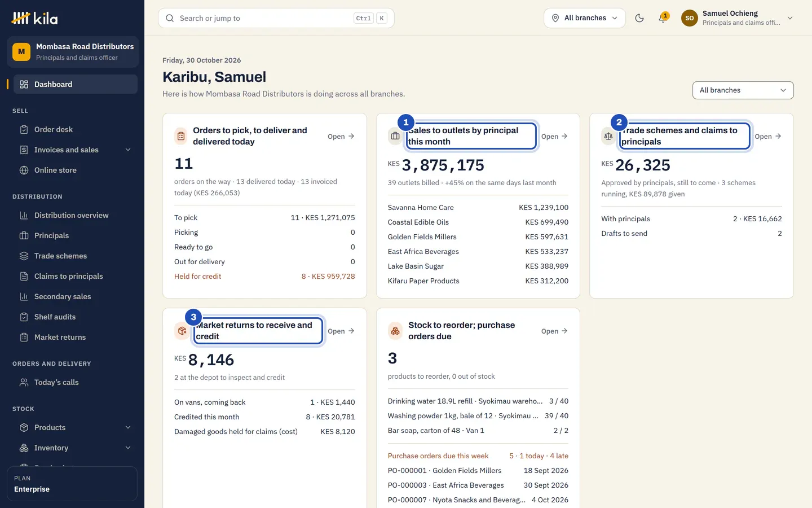Click the Market returns package icon
This screenshot has width=812, height=508.
point(182,331)
